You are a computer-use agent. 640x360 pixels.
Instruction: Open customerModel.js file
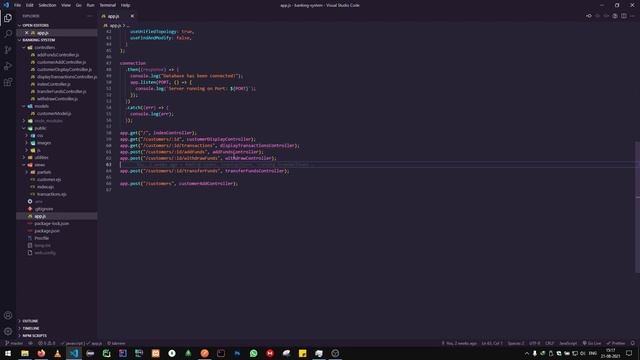(x=54, y=113)
